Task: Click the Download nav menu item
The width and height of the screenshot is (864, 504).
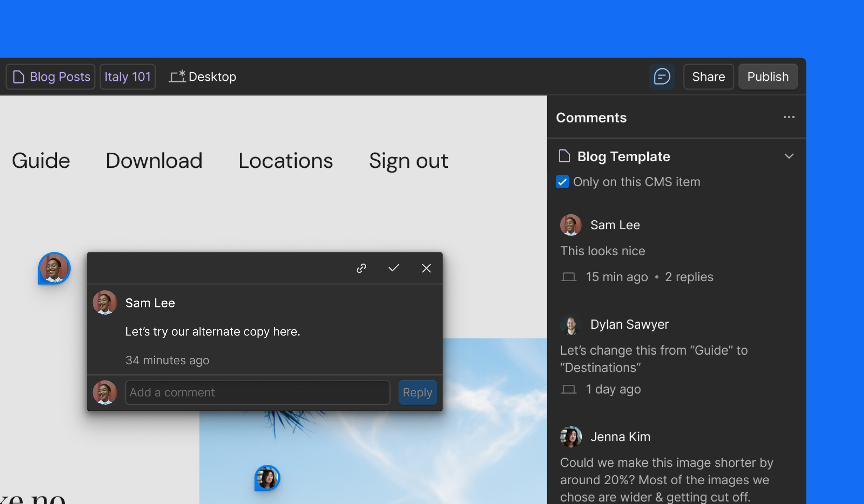Action: pos(154,161)
